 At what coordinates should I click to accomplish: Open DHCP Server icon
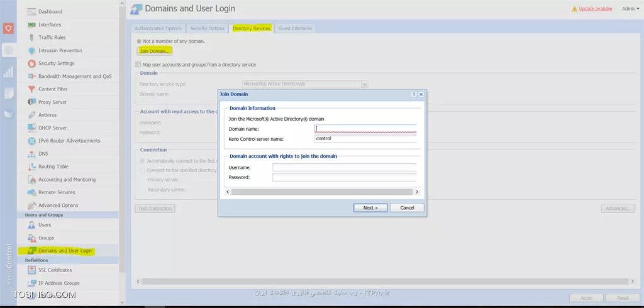pyautogui.click(x=32, y=128)
